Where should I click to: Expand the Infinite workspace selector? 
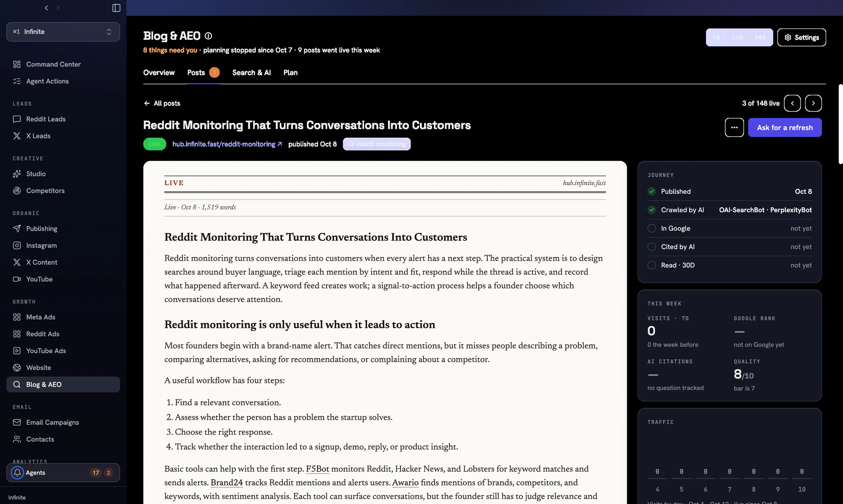[63, 31]
